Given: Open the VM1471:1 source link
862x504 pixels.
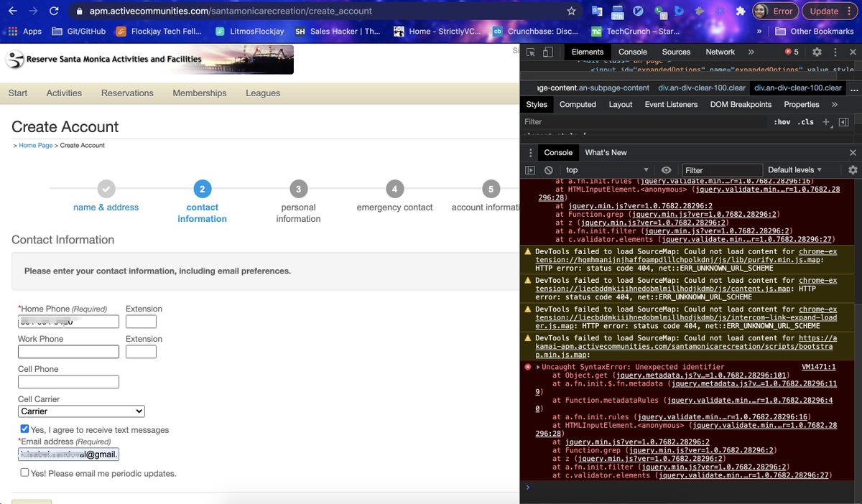Looking at the screenshot, I should pos(818,367).
